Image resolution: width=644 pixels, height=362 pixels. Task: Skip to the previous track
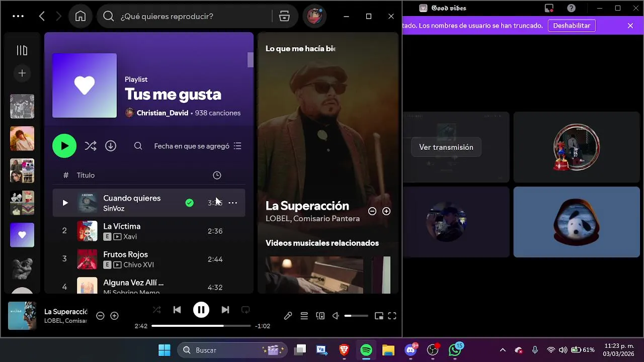point(177,310)
